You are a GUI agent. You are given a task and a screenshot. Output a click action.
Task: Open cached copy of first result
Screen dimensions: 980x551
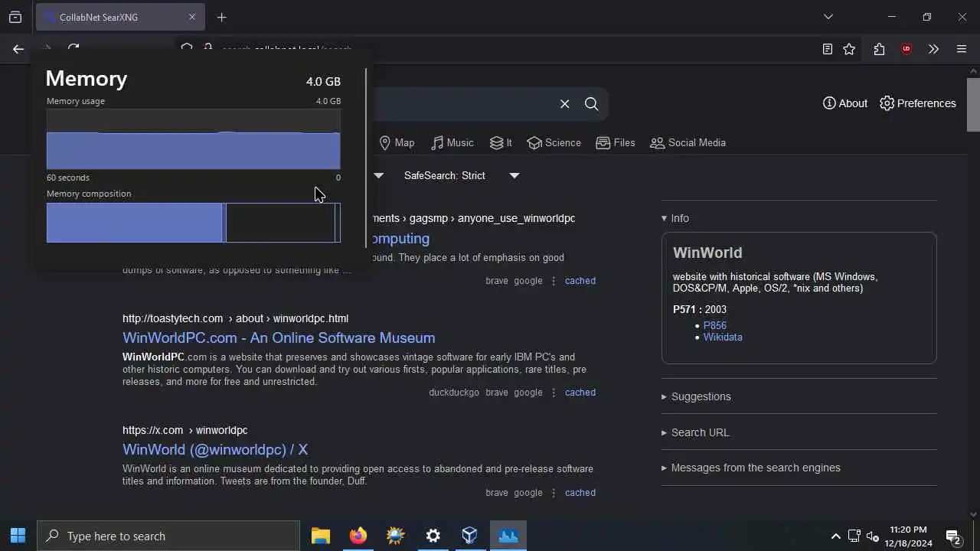click(580, 281)
